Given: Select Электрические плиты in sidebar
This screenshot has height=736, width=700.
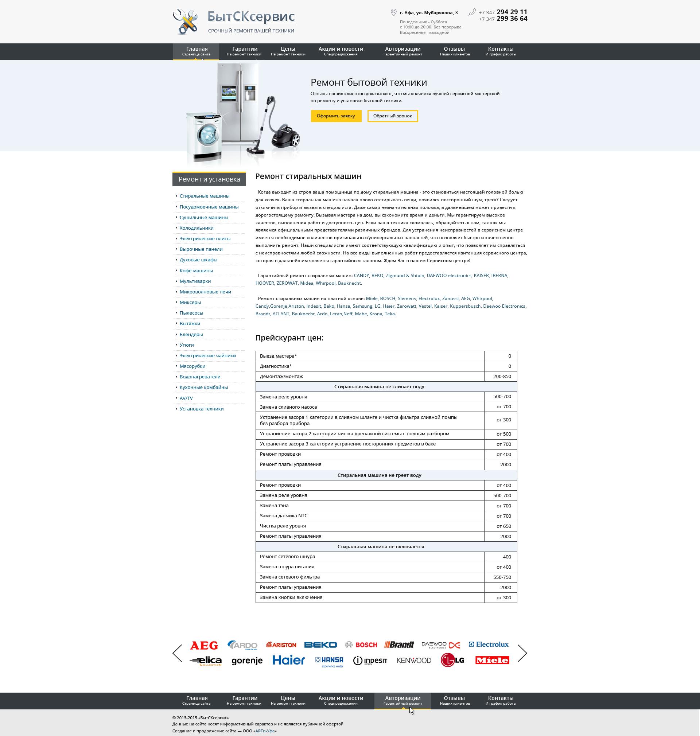Looking at the screenshot, I should [205, 239].
